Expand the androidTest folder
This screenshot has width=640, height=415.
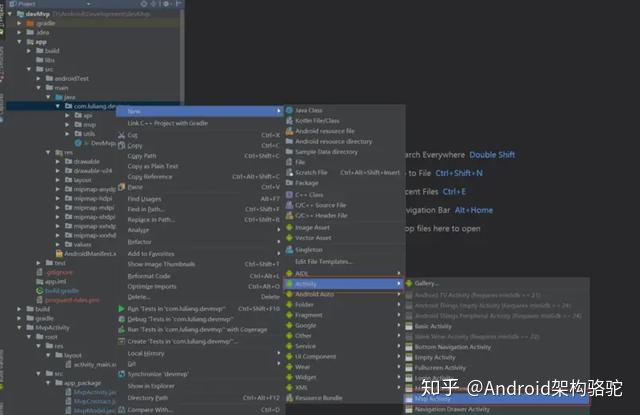pos(38,78)
